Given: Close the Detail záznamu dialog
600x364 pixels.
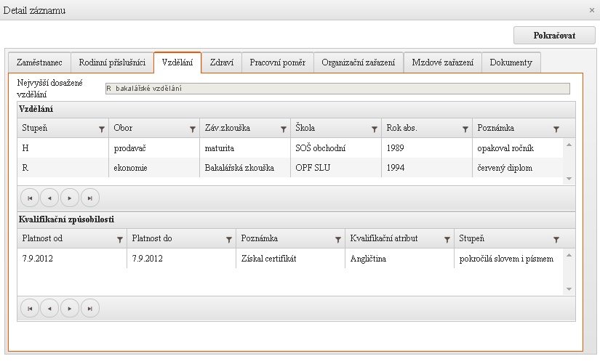Looking at the screenshot, I should [592, 10].
